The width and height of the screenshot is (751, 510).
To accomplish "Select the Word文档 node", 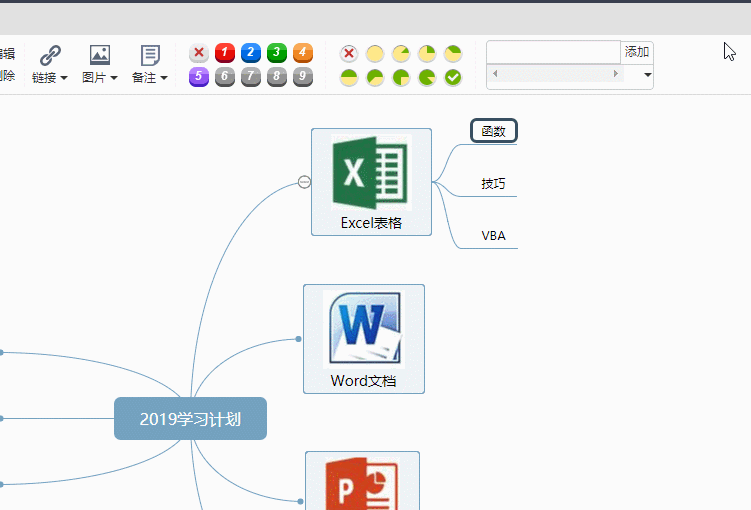I will (x=364, y=339).
